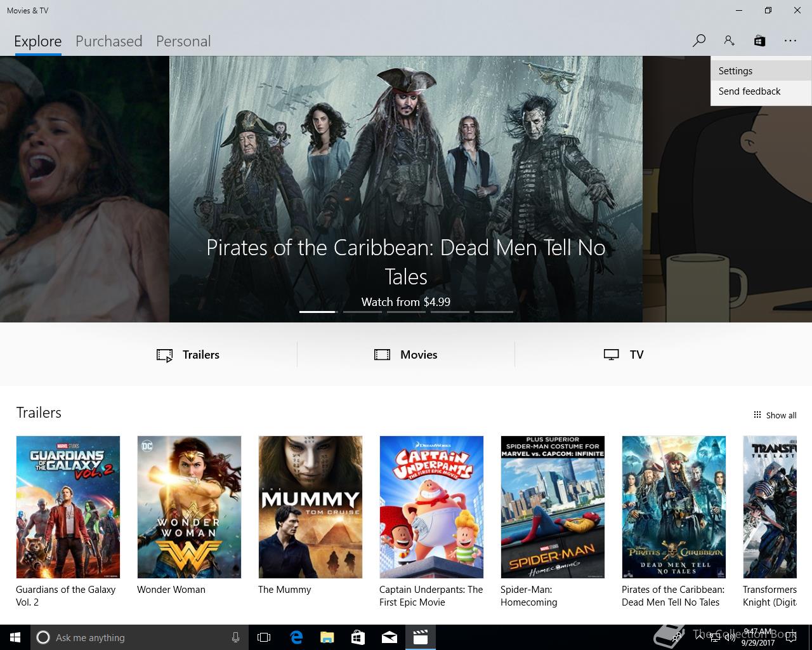
Task: Open Guardians of the Galaxy Vol. 2 poster
Action: click(68, 507)
